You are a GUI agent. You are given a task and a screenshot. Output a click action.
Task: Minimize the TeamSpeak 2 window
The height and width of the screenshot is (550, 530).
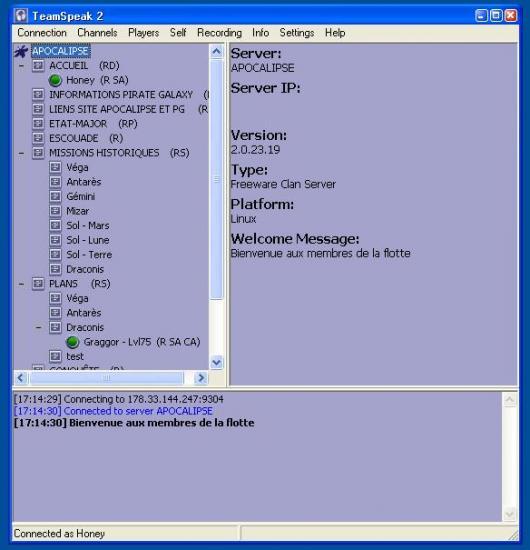pyautogui.click(x=481, y=16)
